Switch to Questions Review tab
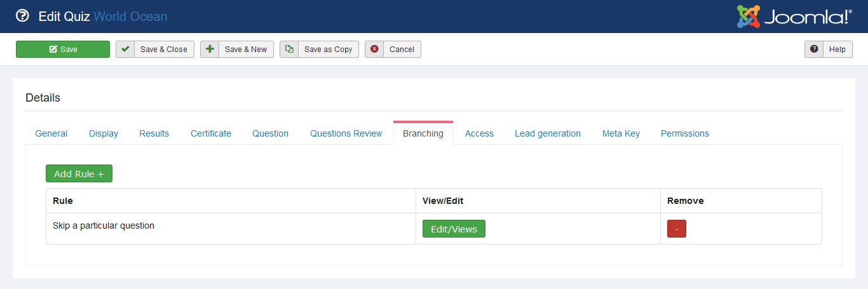 point(346,133)
